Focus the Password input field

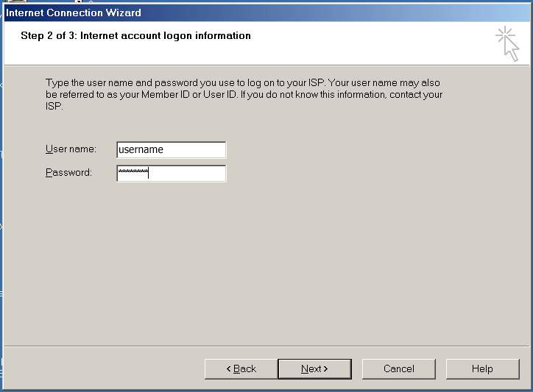click(x=171, y=174)
